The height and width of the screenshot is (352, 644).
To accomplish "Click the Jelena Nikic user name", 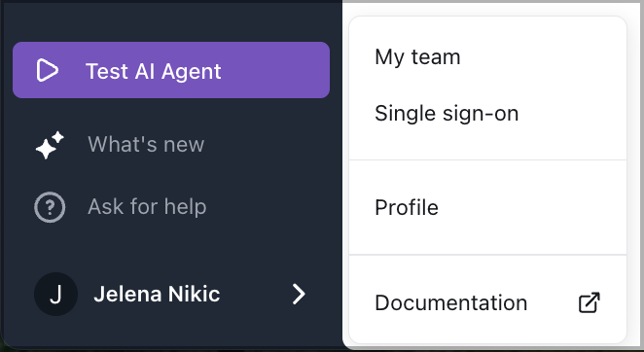I will (x=157, y=294).
